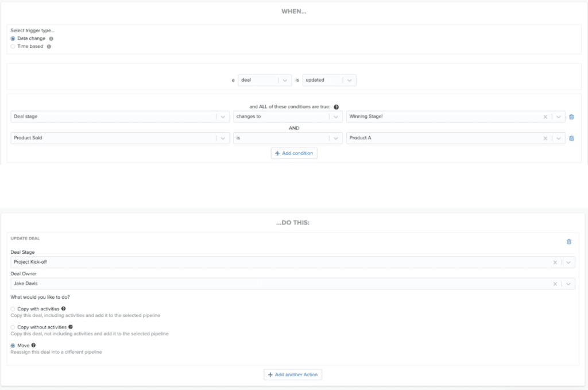Remove the Update Deal action

coord(569,242)
